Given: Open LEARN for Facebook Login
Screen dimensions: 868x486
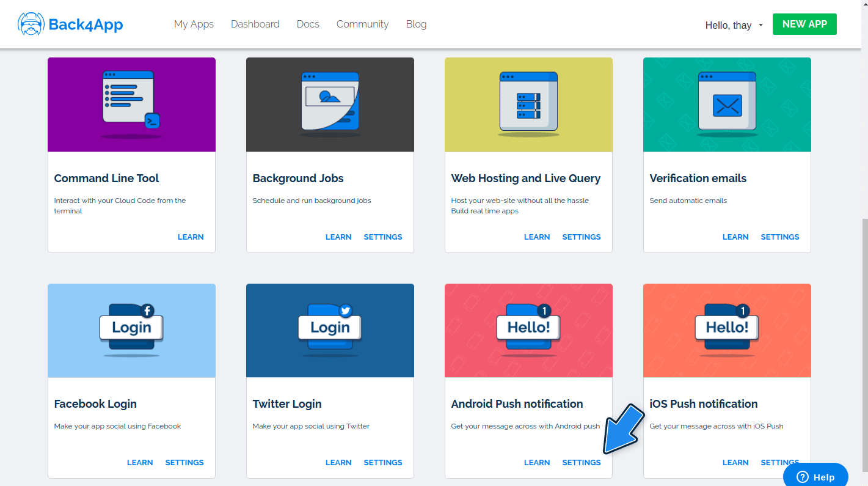Looking at the screenshot, I should 140,462.
